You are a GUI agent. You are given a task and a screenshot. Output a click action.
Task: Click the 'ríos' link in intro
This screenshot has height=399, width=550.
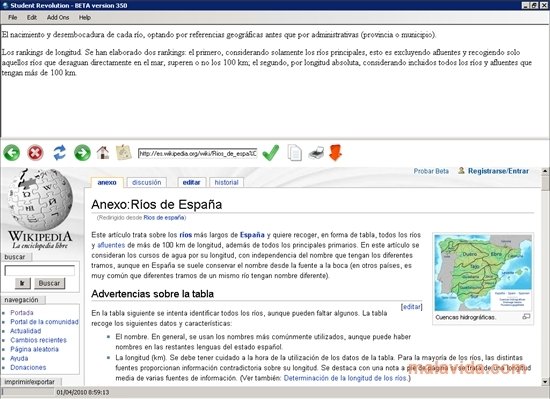click(x=186, y=235)
